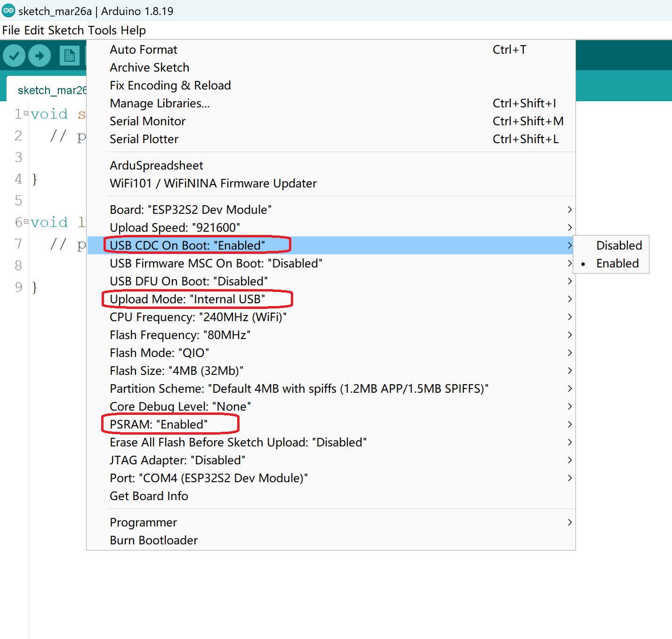Click Get Board Info
Viewport: 672px width, 639px height.
(x=149, y=496)
